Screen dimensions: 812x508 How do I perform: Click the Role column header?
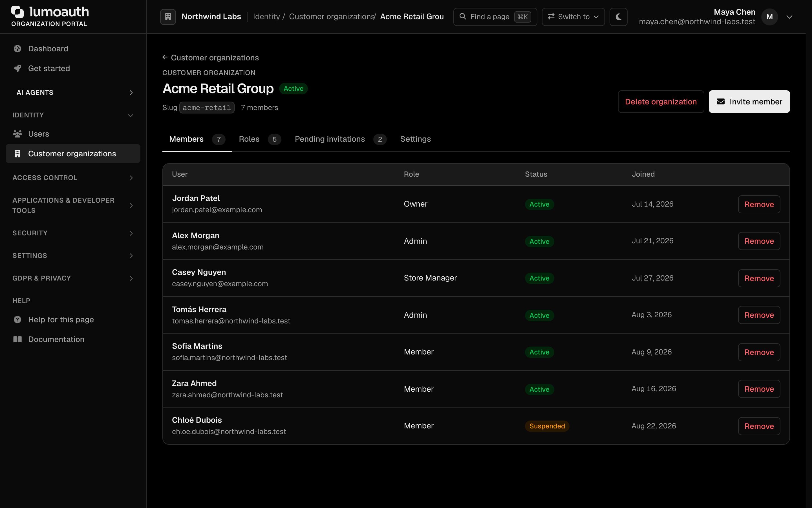411,174
